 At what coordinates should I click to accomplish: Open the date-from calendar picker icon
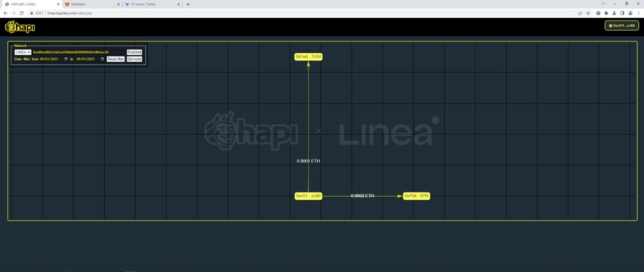[x=66, y=59]
